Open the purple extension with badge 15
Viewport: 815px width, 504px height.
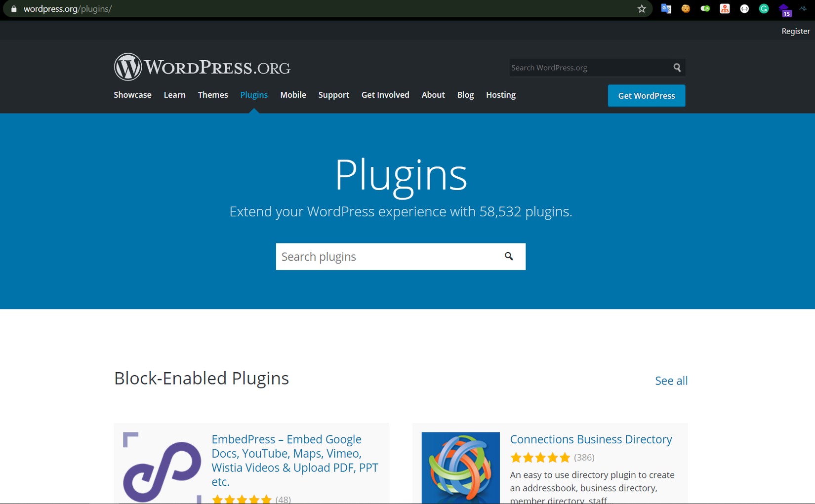click(x=785, y=10)
